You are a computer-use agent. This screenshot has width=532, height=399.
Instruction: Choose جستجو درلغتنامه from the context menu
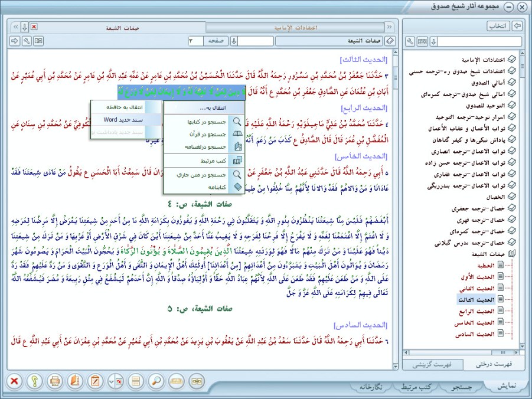click(204, 146)
